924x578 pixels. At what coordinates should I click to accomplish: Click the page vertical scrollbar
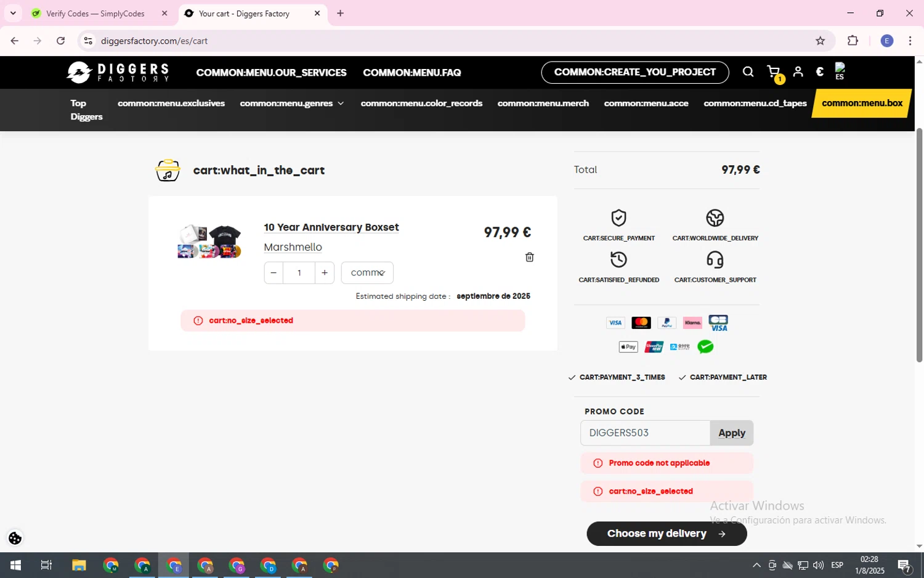pyautogui.click(x=919, y=245)
